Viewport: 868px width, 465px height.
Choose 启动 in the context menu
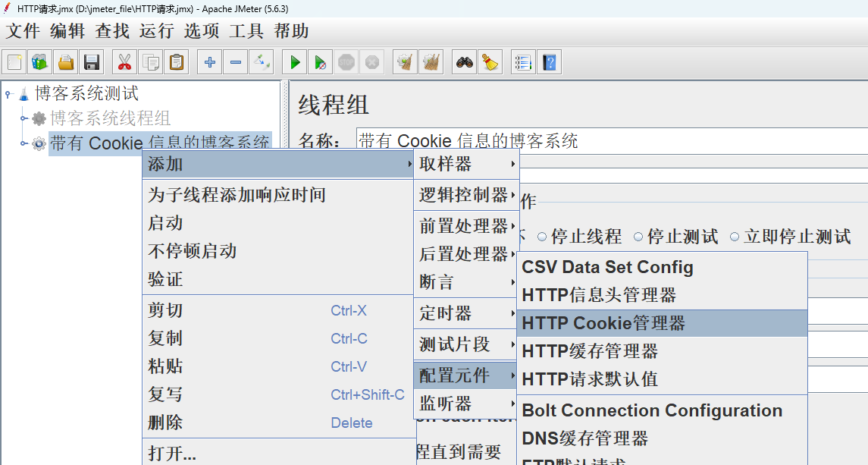278,223
